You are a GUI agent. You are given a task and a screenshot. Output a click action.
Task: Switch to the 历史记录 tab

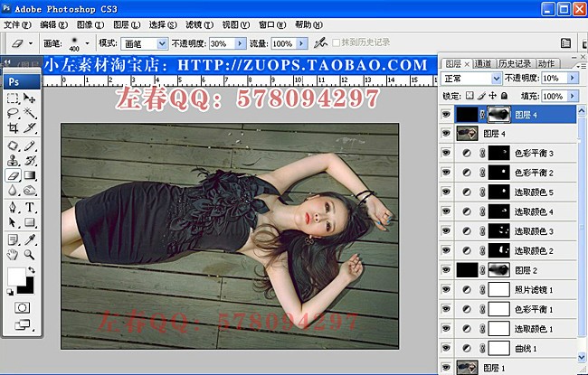(x=515, y=63)
